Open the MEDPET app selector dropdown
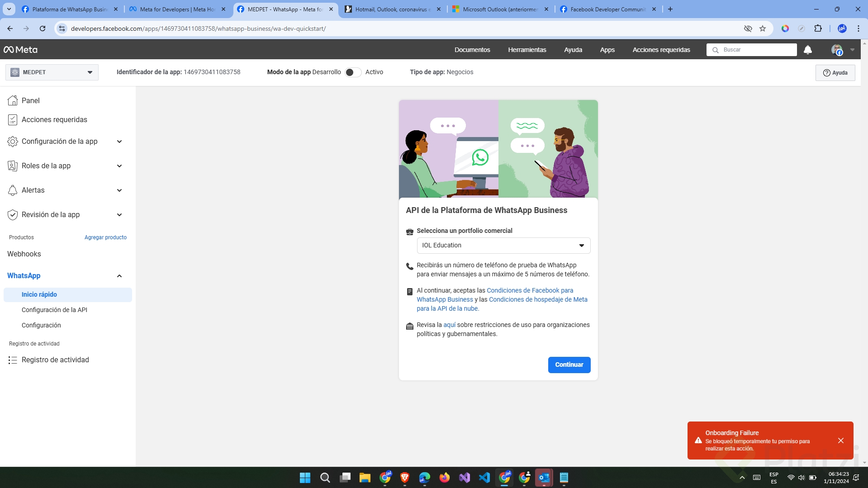 [52, 72]
